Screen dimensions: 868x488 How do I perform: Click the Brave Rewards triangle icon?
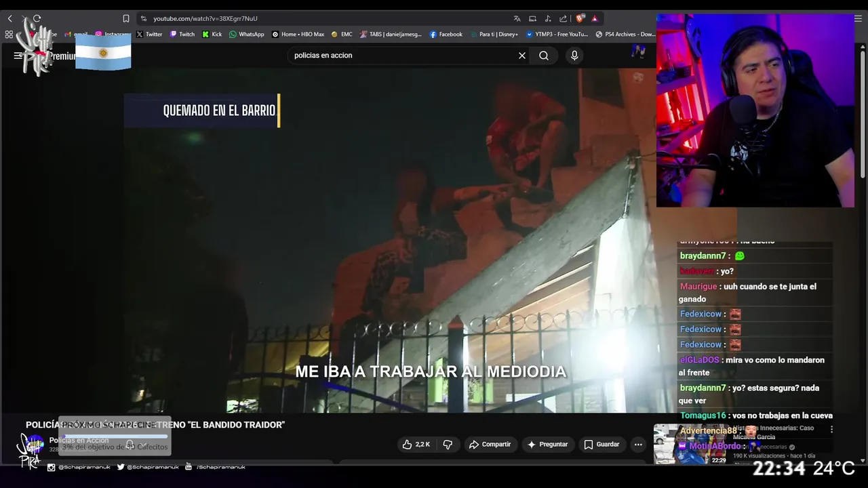[x=595, y=18]
